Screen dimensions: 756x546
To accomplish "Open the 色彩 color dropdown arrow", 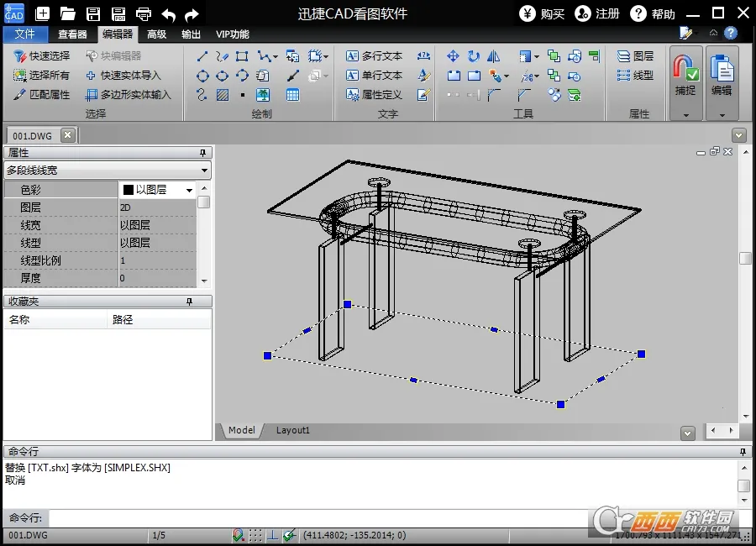I will click(x=190, y=190).
